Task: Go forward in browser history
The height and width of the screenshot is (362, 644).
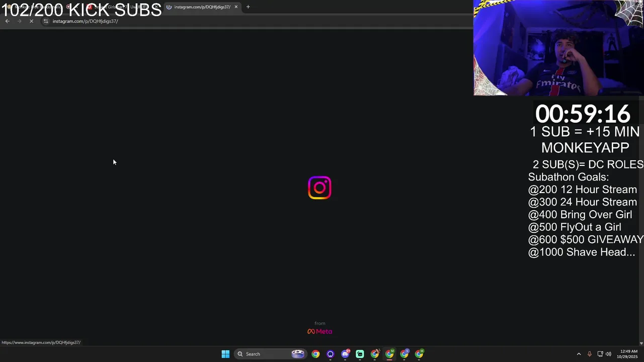Action: pos(19,21)
